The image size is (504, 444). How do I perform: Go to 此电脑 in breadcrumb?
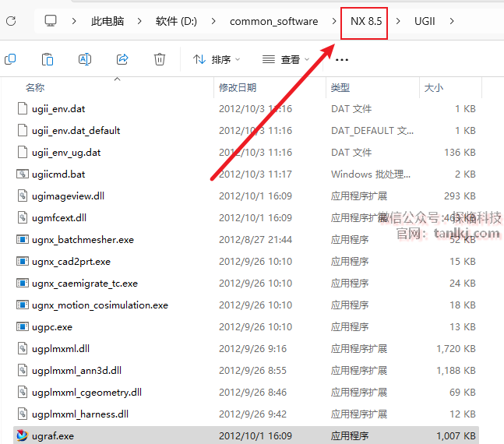click(x=107, y=21)
